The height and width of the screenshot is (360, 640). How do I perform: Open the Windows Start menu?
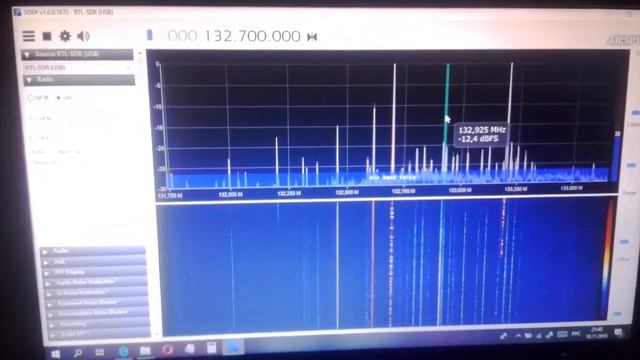tap(56, 353)
